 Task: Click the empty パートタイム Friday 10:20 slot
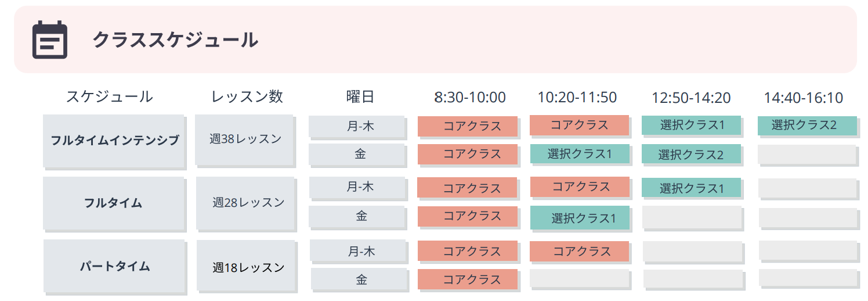[580, 278]
